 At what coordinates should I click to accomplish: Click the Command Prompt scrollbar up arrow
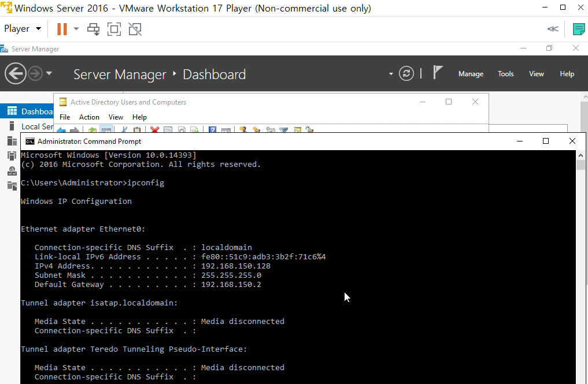[580, 155]
